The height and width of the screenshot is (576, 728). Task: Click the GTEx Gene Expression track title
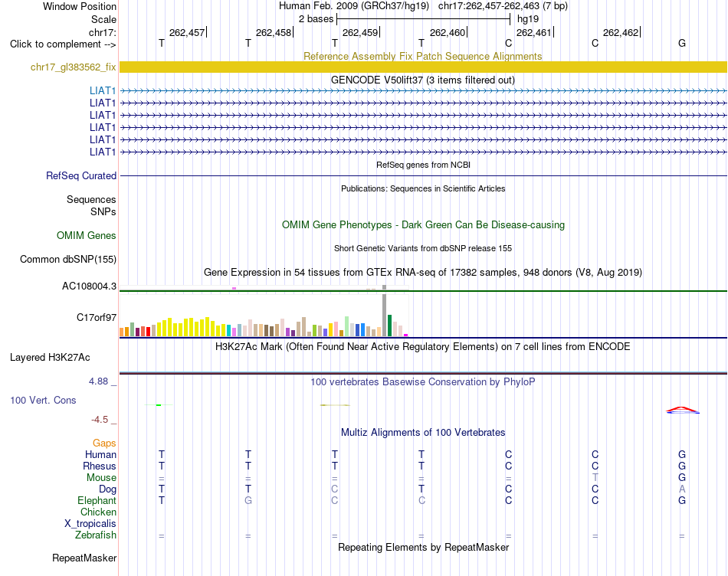[x=422, y=272]
